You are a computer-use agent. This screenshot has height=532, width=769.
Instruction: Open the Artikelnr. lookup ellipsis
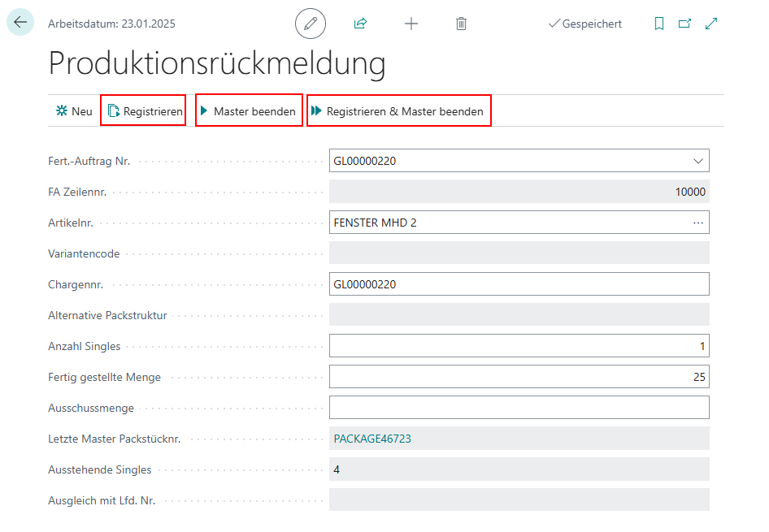click(697, 223)
